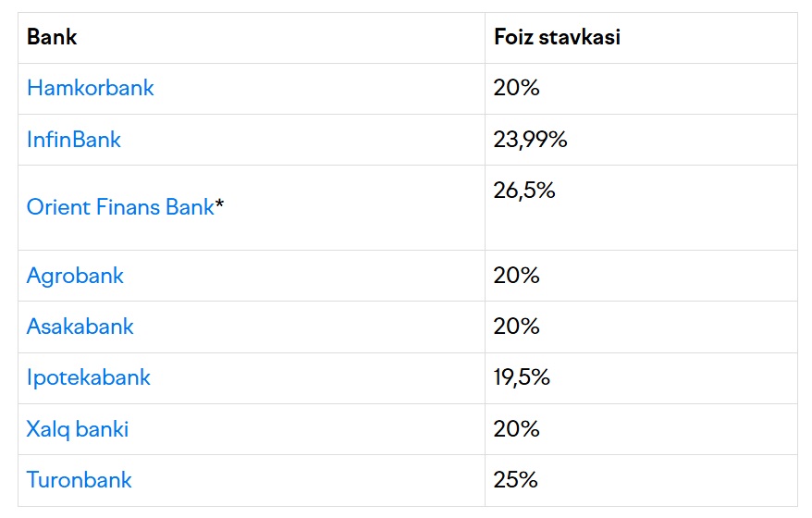Follow the Xalq banki link
Viewport: 812px width, 518px height.
[x=78, y=429]
